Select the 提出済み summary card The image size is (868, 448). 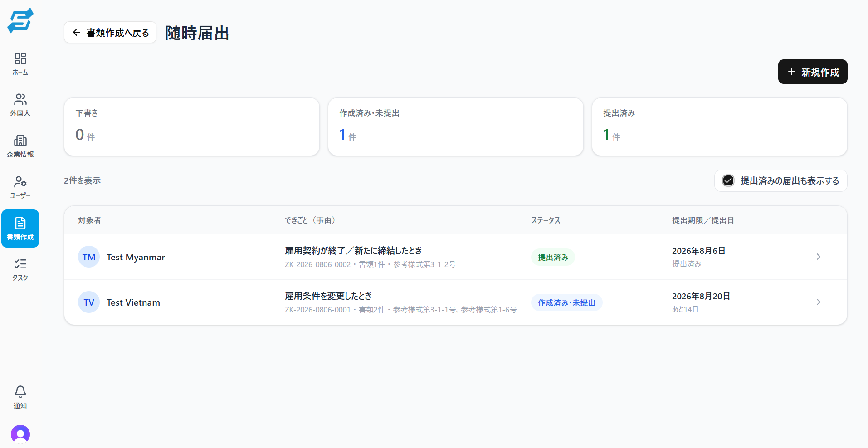point(720,127)
